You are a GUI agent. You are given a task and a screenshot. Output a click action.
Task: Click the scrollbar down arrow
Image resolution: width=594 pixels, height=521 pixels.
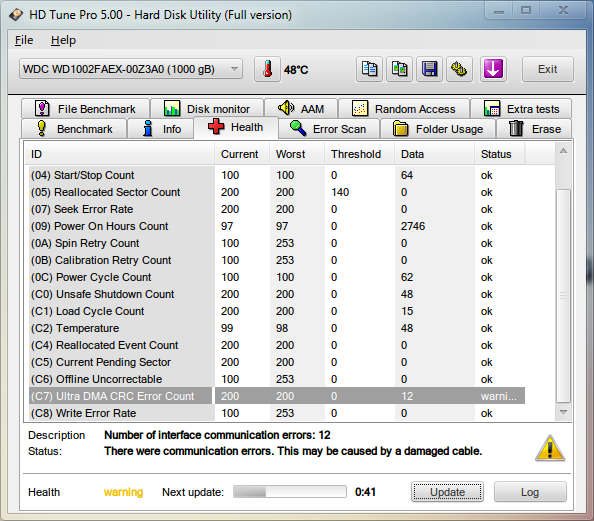pos(563,412)
